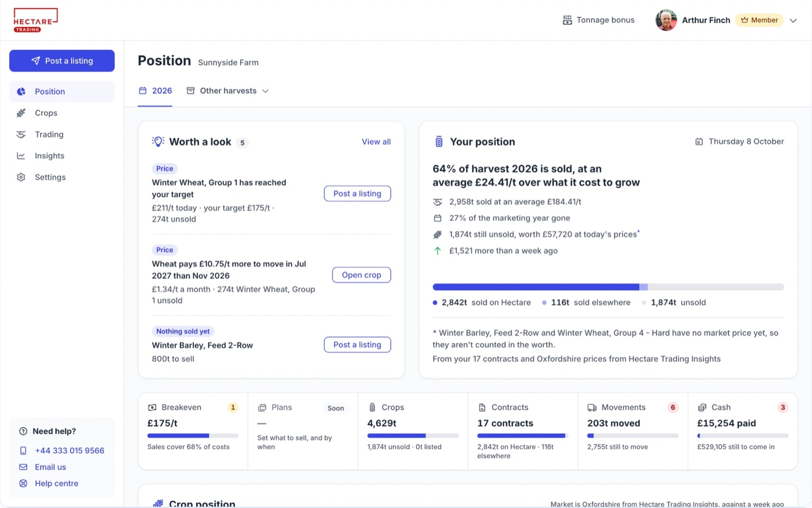Open the Insights section
Viewport: 812px width, 508px height.
62,156
